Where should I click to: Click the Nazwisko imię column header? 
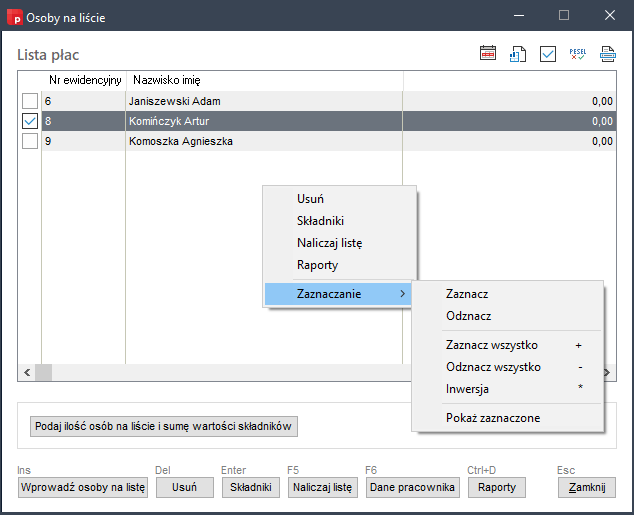[265, 80]
